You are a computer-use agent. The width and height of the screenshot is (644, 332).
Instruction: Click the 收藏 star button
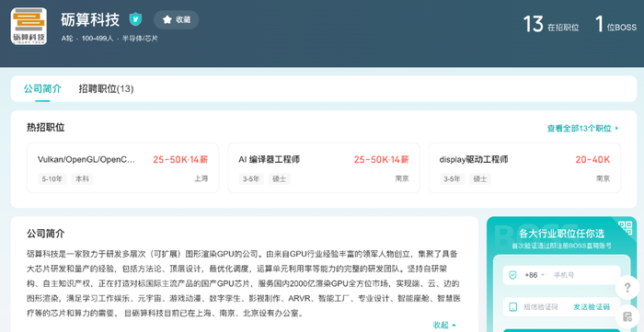(x=177, y=19)
